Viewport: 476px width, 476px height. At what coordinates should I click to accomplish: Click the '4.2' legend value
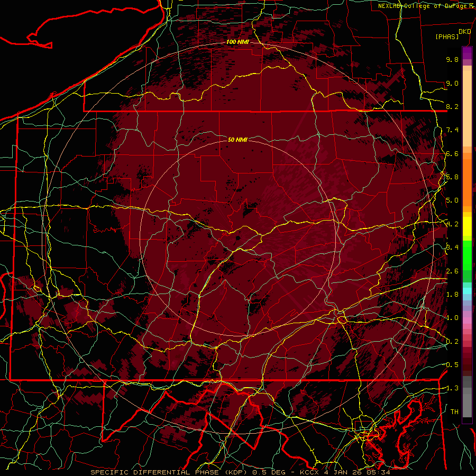point(452,224)
